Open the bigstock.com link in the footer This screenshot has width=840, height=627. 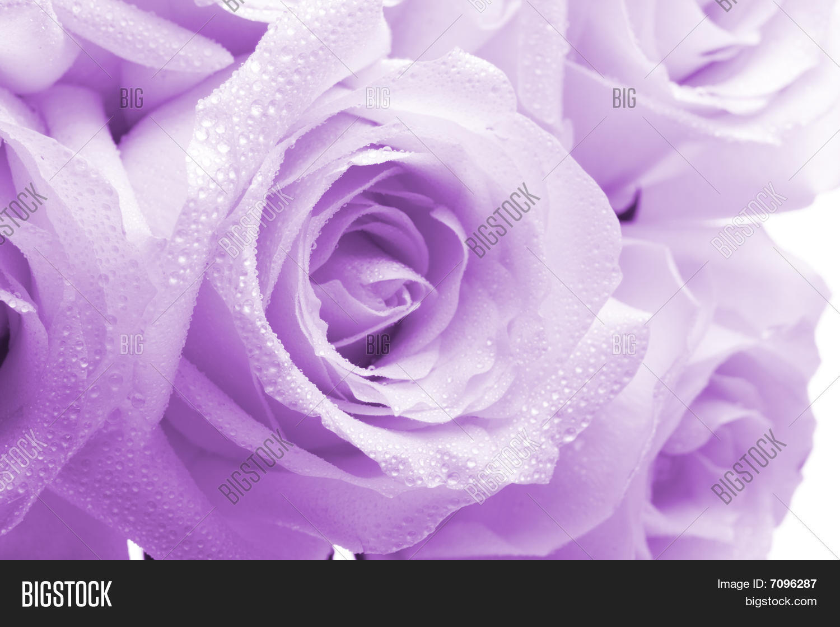click(x=780, y=602)
